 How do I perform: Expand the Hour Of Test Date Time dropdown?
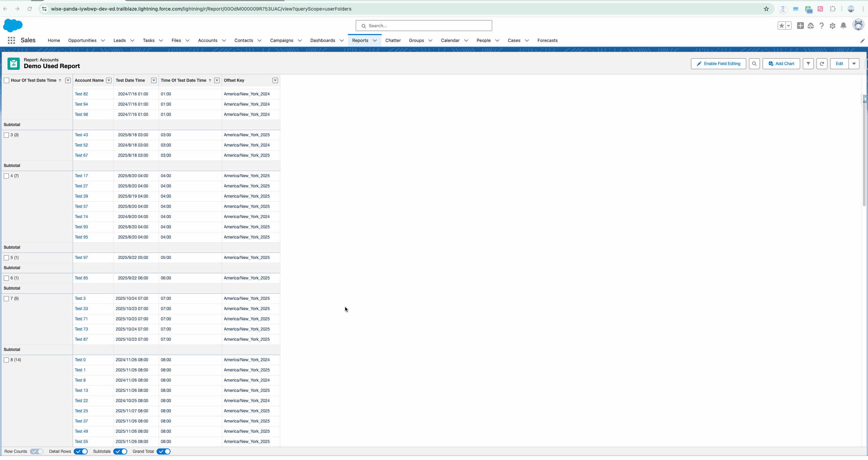pos(67,80)
